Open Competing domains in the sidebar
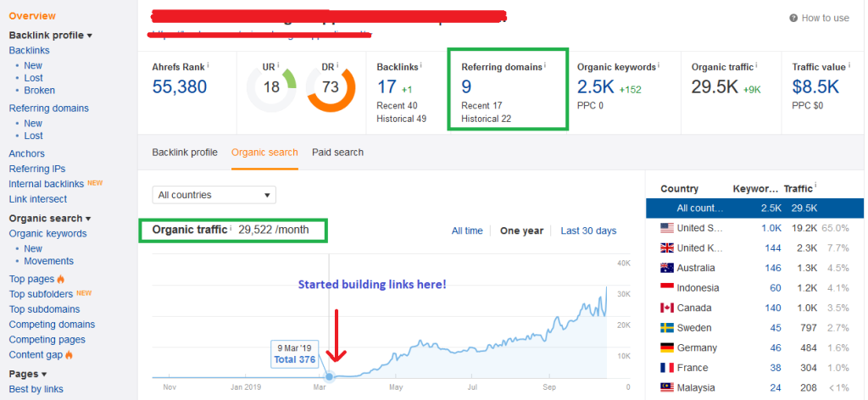This screenshot has width=868, height=400. coord(52,325)
